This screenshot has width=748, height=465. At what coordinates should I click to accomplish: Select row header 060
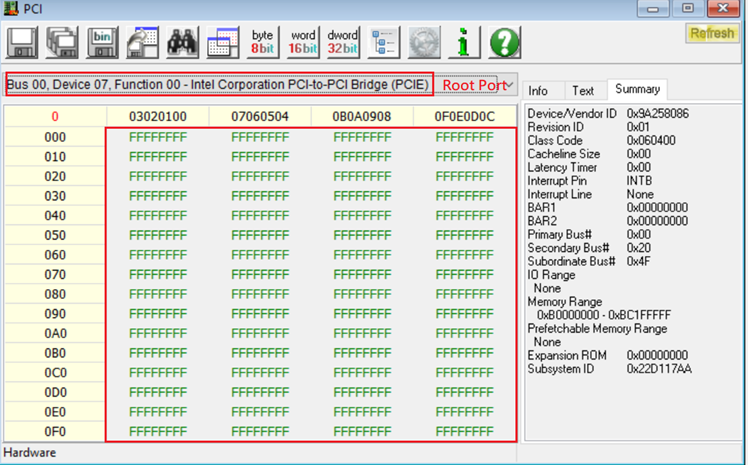pos(55,255)
